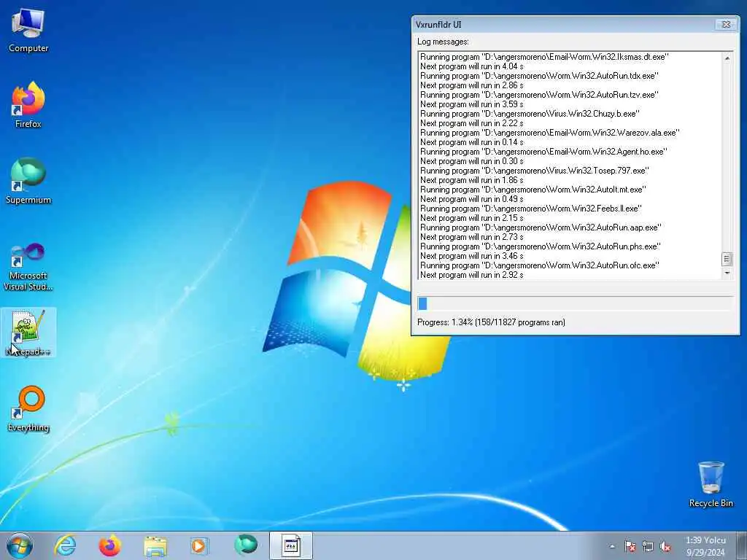The height and width of the screenshot is (560, 747).
Task: Select log line for AutoRun.aap.exe
Action: tap(541, 227)
